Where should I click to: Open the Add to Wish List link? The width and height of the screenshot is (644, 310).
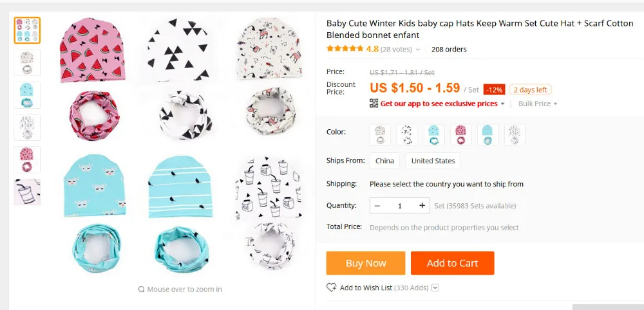click(366, 287)
